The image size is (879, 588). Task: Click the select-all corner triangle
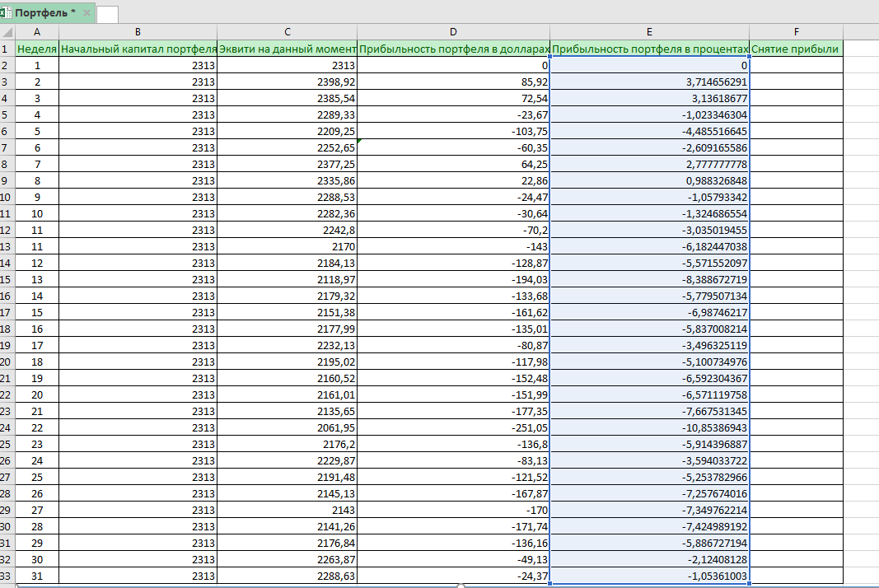(x=7, y=32)
